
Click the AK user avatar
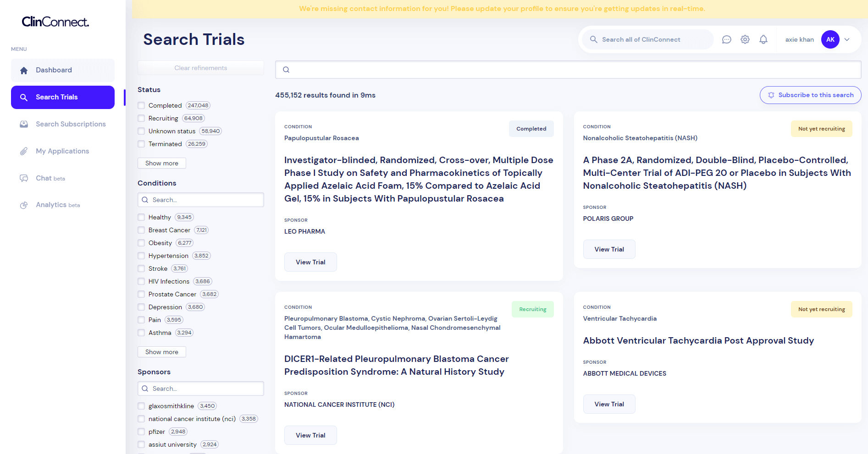tap(830, 39)
